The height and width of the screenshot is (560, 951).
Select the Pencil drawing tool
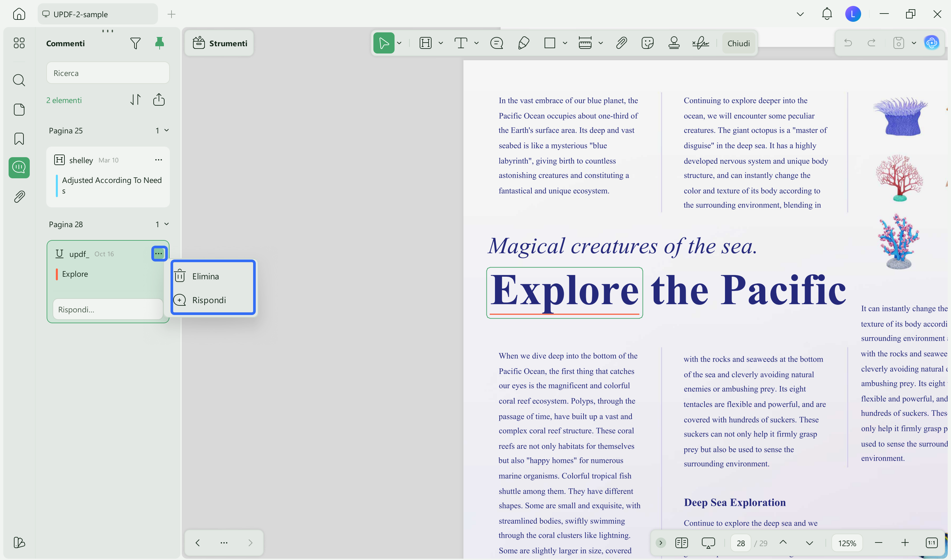[523, 43]
